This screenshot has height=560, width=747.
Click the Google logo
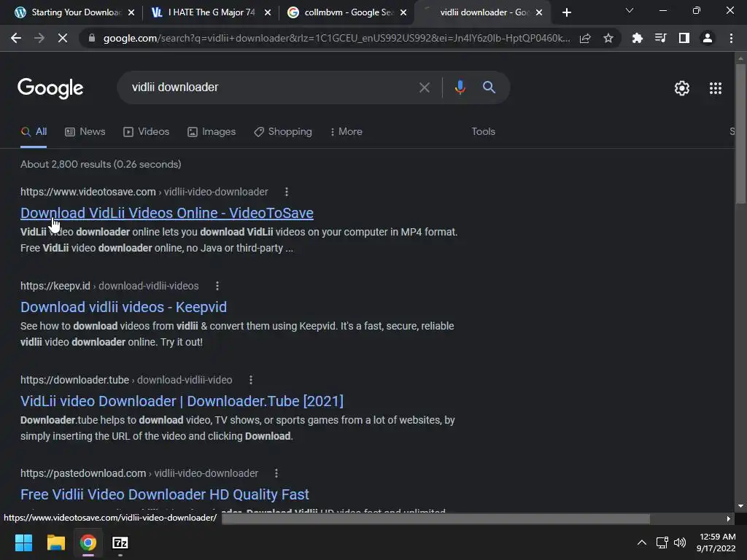pos(50,88)
